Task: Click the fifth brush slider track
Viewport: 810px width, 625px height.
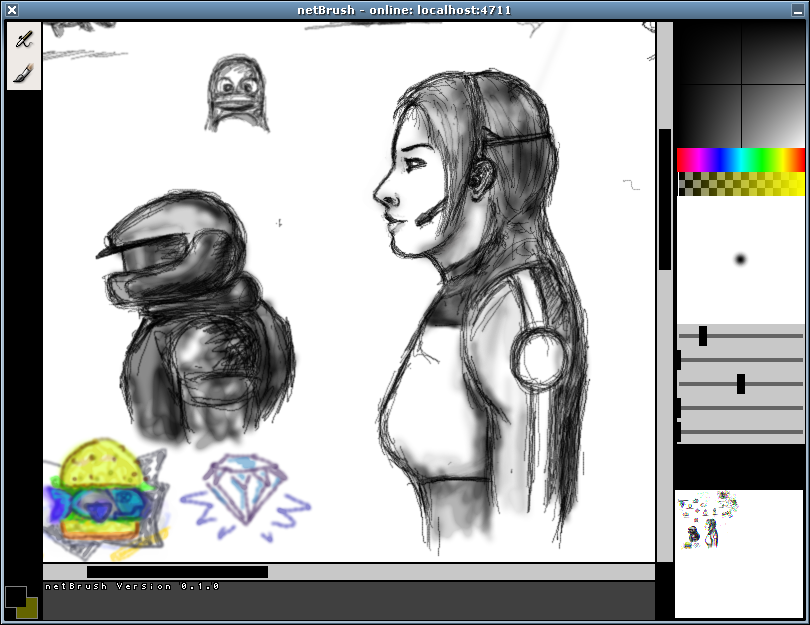Action: click(x=740, y=432)
